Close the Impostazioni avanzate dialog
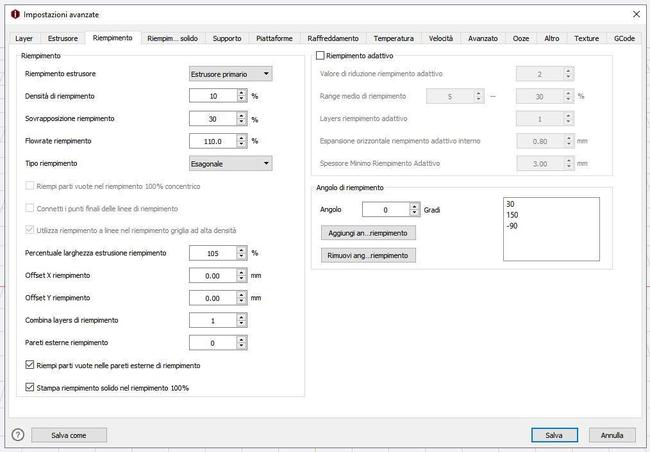 [x=636, y=14]
